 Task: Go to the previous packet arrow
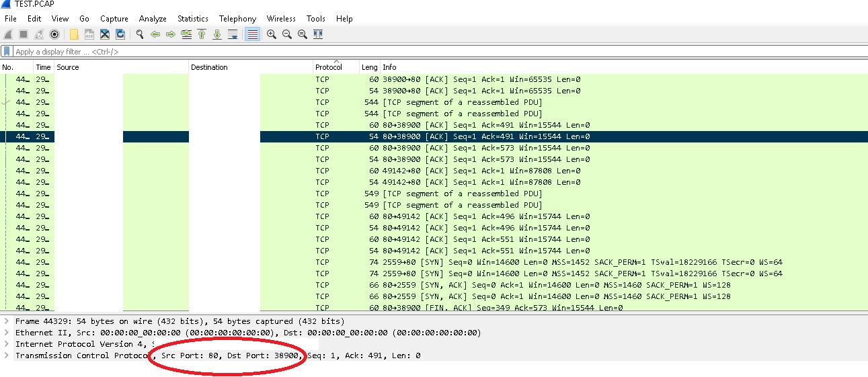[155, 34]
